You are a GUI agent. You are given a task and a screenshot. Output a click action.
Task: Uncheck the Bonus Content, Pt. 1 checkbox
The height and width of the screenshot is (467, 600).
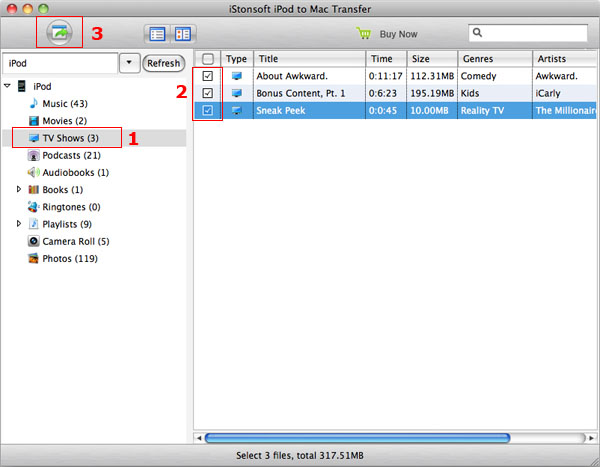[207, 93]
